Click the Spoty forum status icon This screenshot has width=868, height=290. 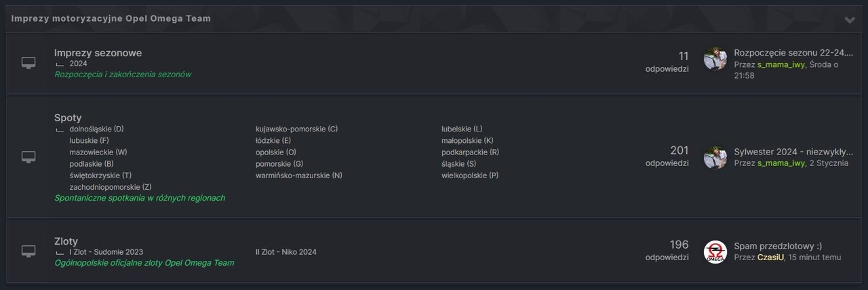pos(28,157)
